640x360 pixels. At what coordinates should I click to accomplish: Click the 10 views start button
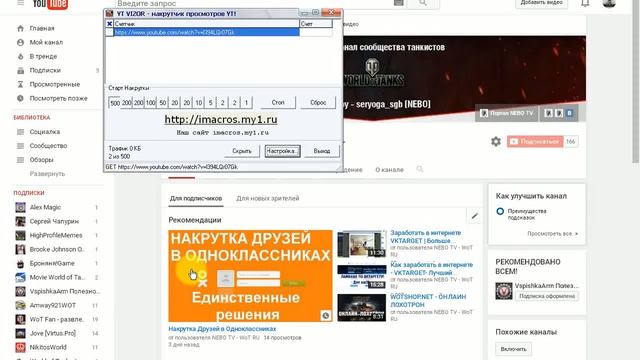point(198,103)
